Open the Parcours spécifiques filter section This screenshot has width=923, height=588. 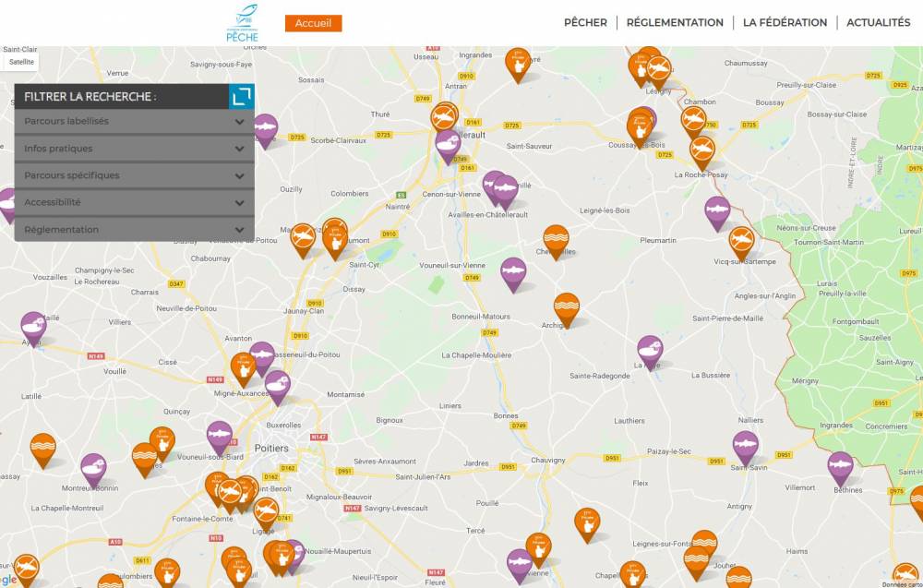click(134, 175)
